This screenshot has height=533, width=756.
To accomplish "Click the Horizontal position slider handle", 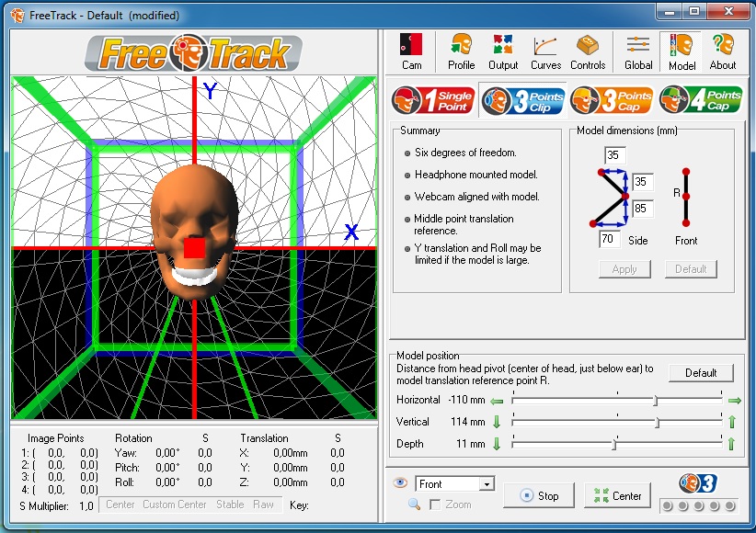I will pyautogui.click(x=655, y=401).
